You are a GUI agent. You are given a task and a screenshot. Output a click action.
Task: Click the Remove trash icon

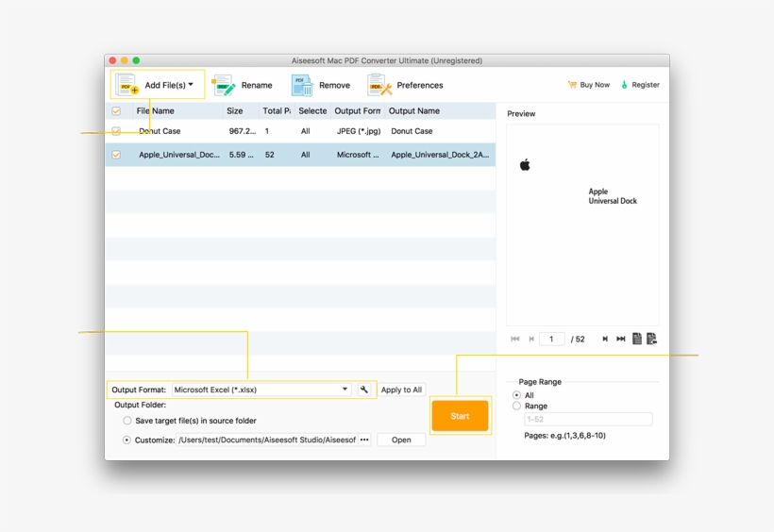[x=302, y=86]
